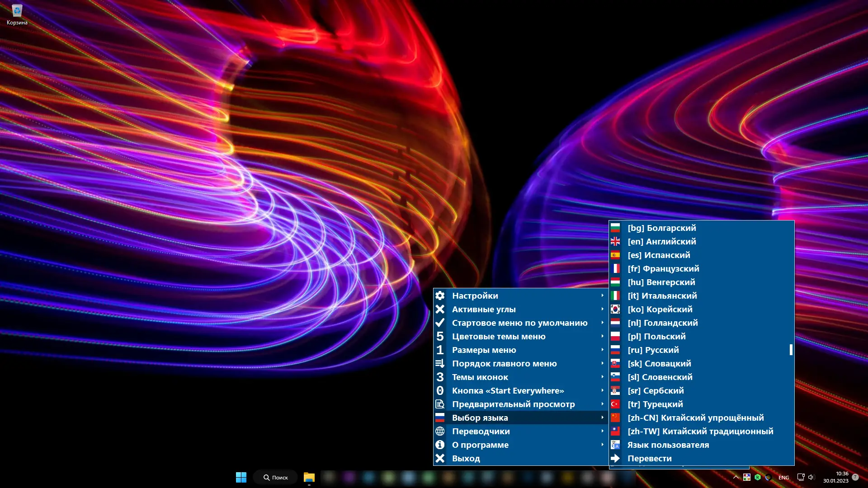Viewport: 868px width, 488px height.
Task: Toggle Стартовое меню по умолчанию checkmark
Action: point(440,323)
